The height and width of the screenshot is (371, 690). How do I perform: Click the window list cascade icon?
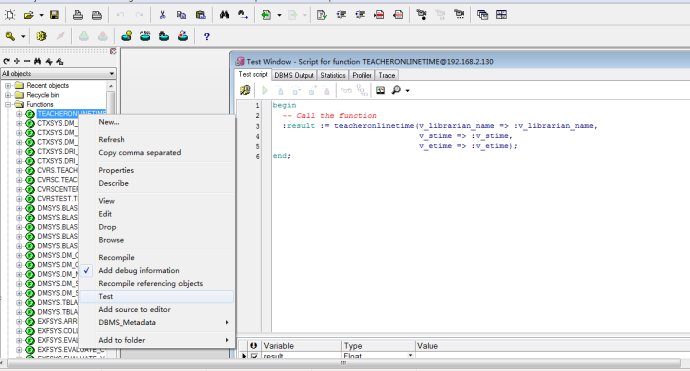[x=482, y=15]
